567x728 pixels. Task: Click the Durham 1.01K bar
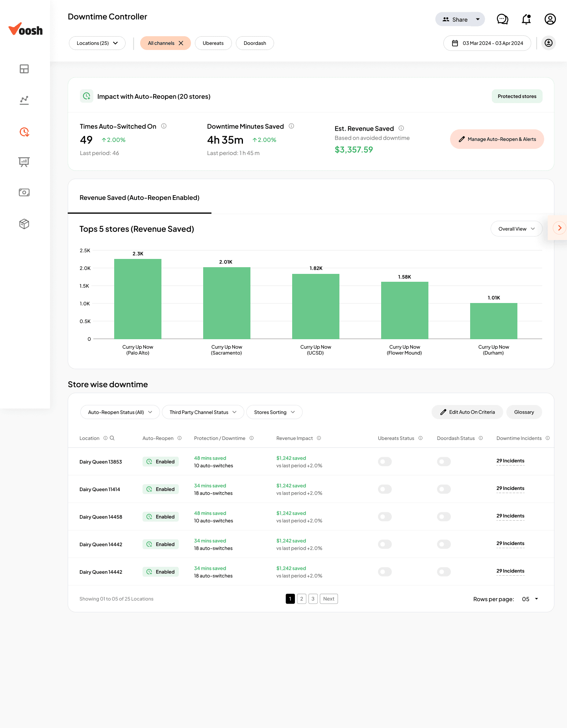click(x=494, y=321)
